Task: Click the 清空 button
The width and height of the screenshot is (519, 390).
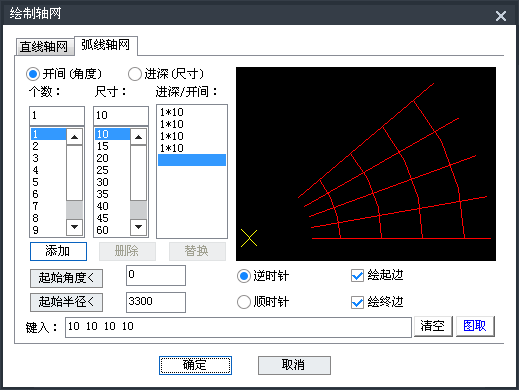Action: point(433,326)
